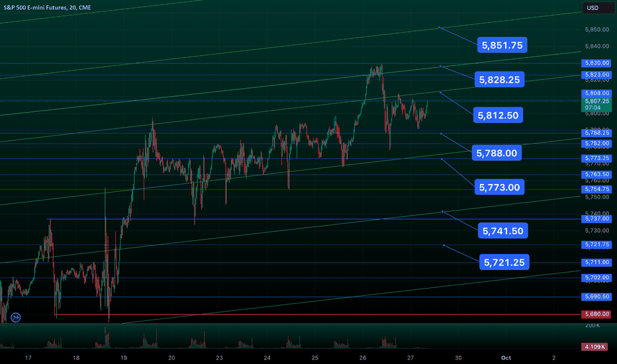Screen dimensions: 617x364
Task: Click date 25 on time axis
Action: (315, 357)
